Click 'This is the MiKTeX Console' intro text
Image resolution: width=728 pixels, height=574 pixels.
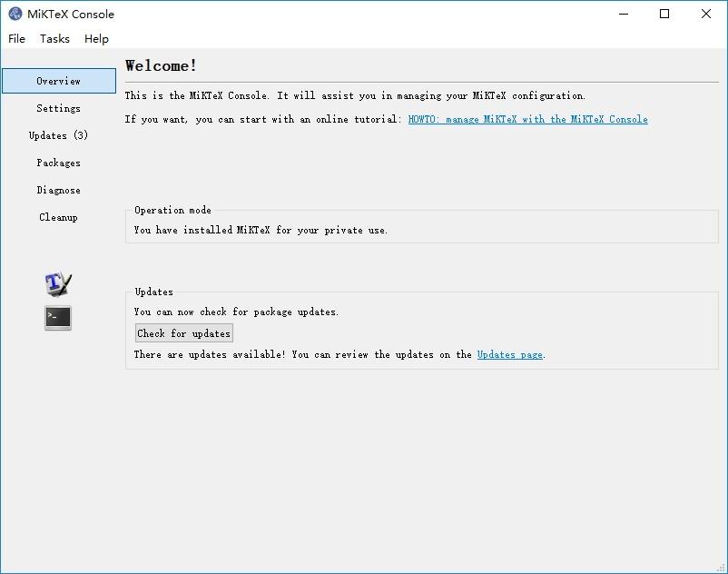[355, 95]
